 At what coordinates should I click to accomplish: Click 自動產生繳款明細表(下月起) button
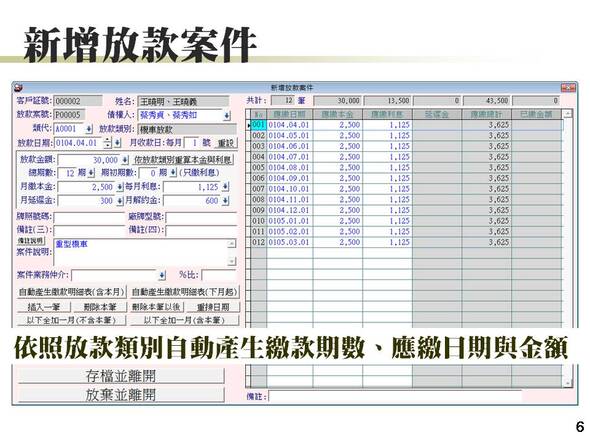tap(184, 292)
